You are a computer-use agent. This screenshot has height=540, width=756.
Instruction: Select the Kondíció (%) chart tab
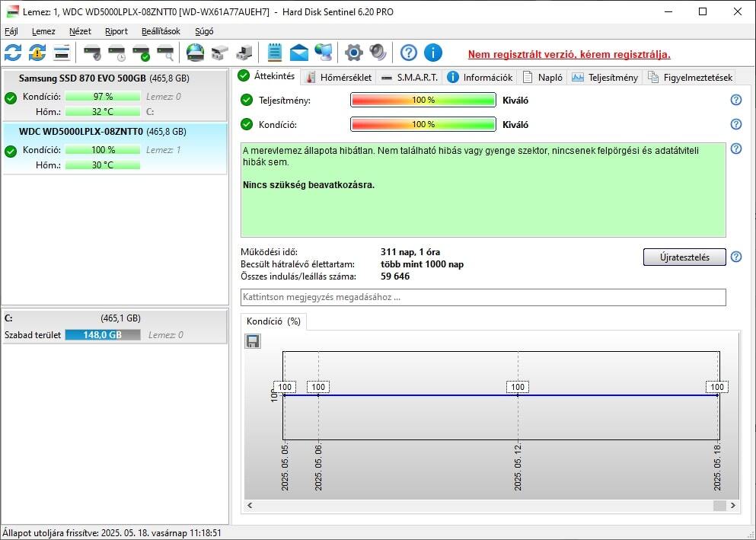(x=273, y=321)
